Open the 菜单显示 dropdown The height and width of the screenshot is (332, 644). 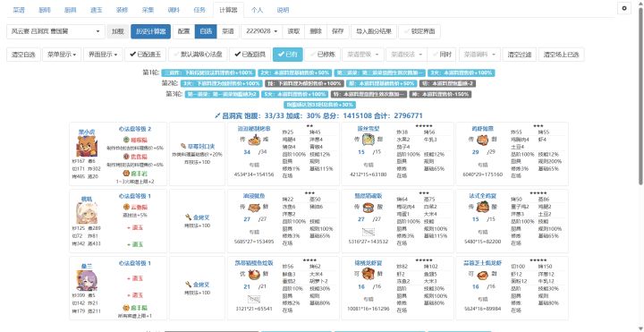tap(62, 55)
